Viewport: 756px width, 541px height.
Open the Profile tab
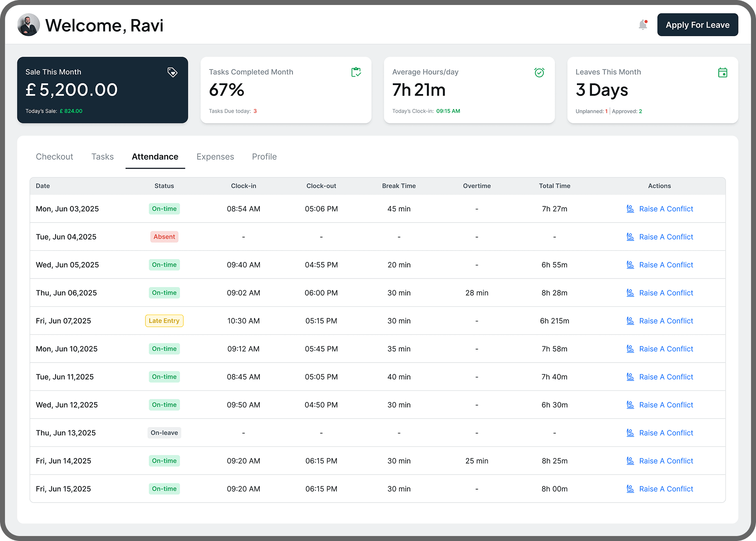[x=264, y=157]
